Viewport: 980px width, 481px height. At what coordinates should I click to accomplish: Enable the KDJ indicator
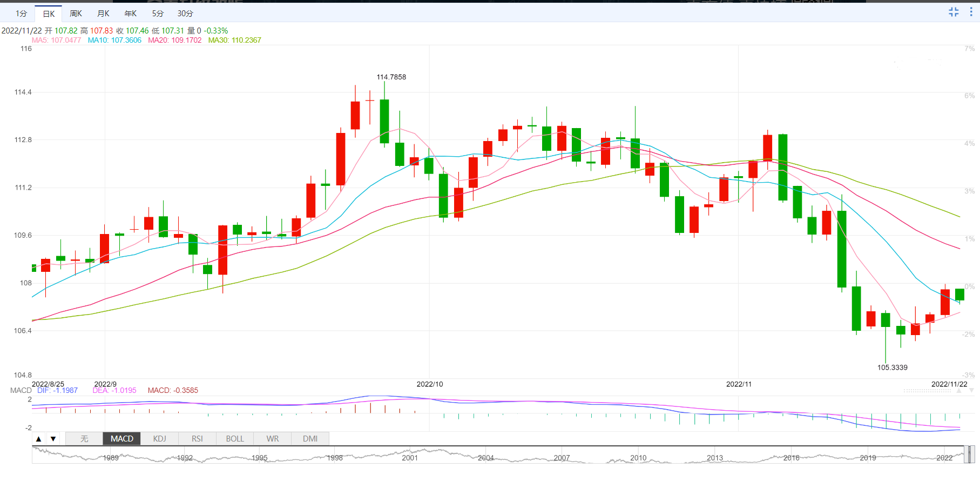pyautogui.click(x=159, y=439)
